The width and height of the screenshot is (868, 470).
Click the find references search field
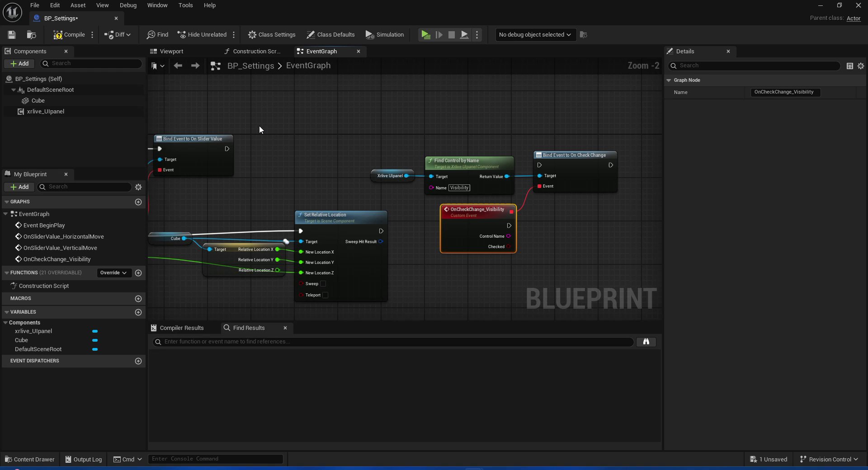pos(393,342)
